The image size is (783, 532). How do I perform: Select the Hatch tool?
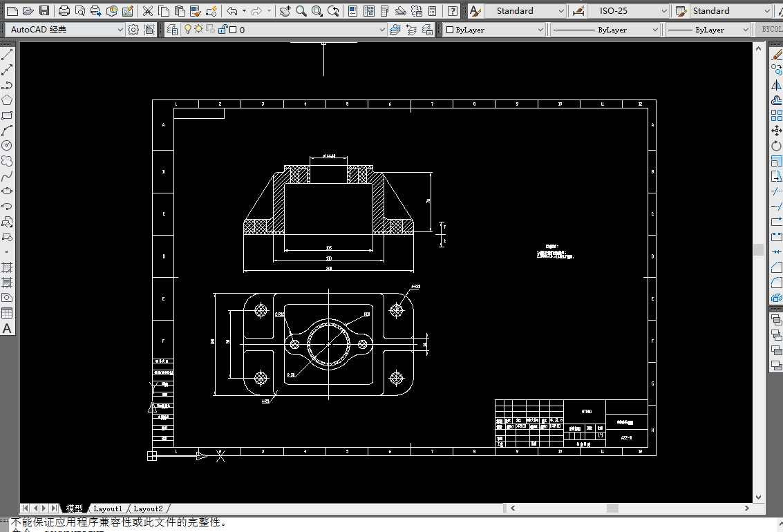click(x=7, y=267)
